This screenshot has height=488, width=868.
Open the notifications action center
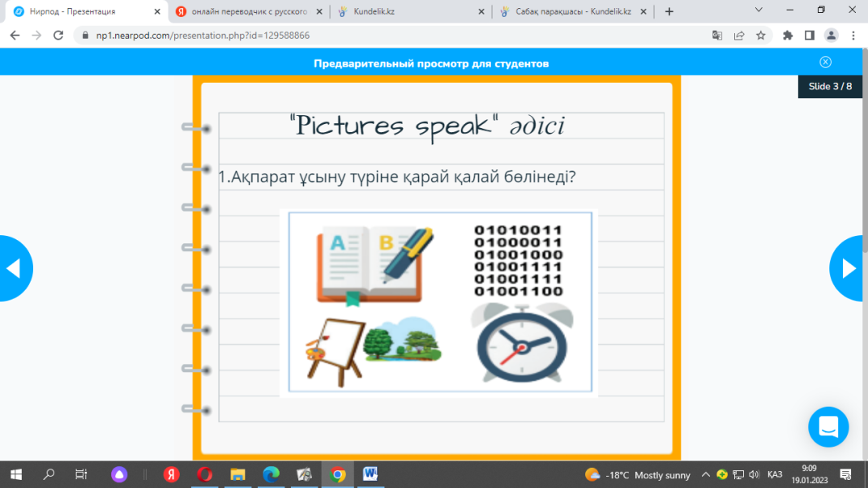pos(845,475)
